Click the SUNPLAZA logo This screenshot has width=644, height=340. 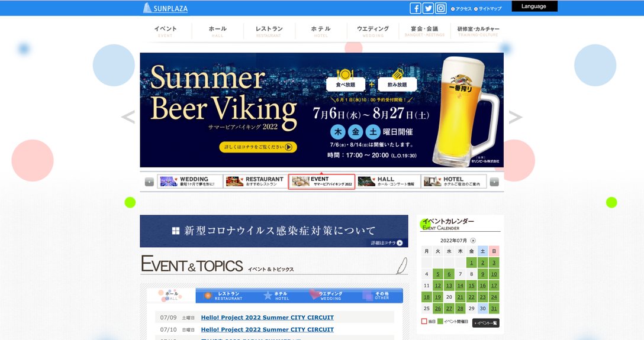click(165, 8)
